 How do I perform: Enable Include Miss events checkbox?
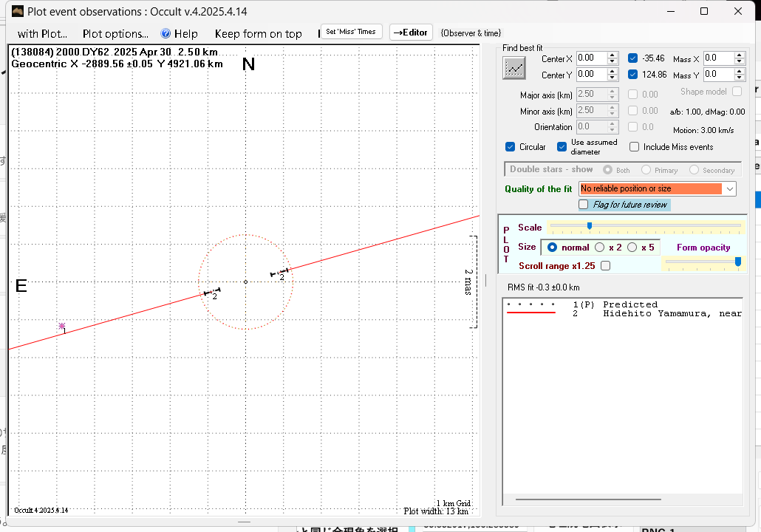pos(635,147)
